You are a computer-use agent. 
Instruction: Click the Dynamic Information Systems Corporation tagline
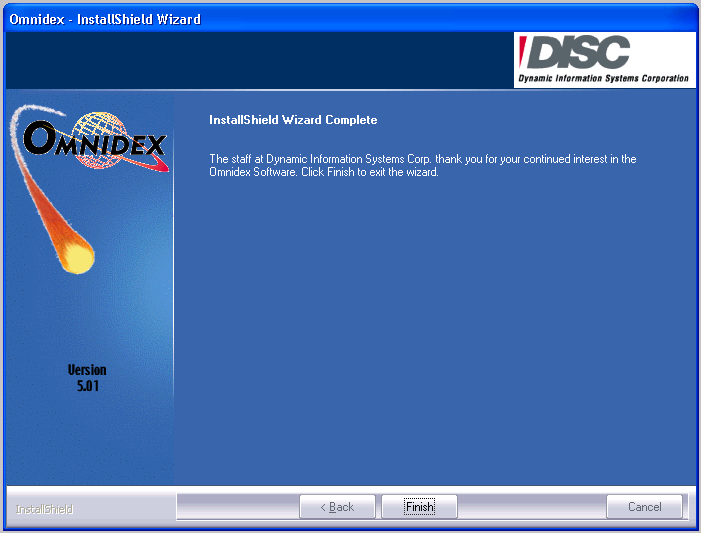click(x=604, y=78)
